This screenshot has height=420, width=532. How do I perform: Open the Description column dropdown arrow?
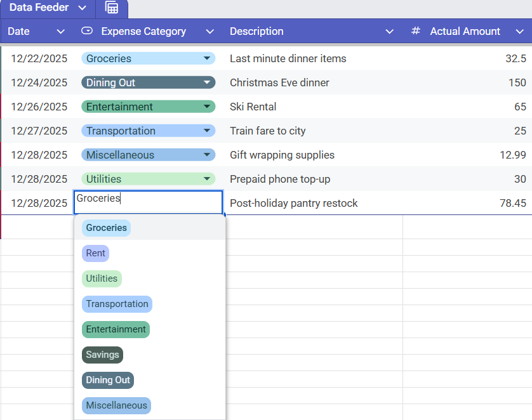click(390, 32)
